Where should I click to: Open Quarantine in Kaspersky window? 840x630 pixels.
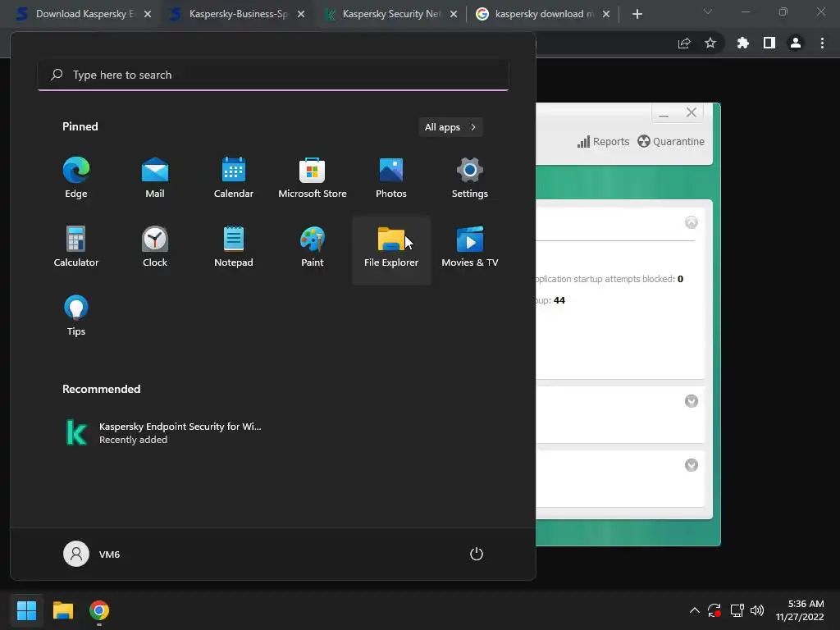(x=671, y=141)
